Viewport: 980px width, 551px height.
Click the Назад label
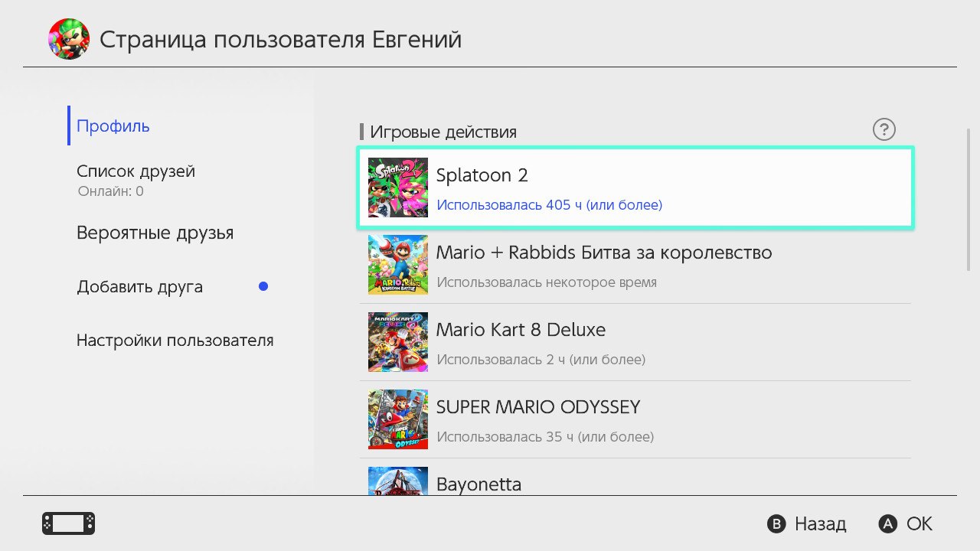(x=820, y=524)
